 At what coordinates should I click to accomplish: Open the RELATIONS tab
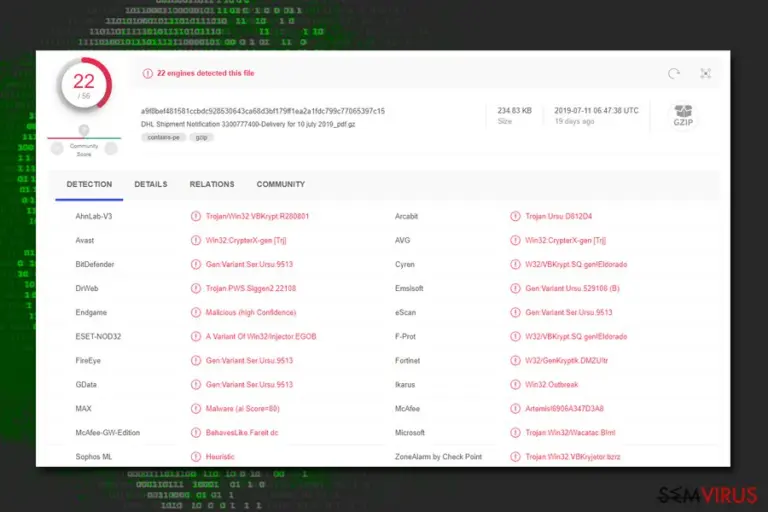[x=212, y=184]
